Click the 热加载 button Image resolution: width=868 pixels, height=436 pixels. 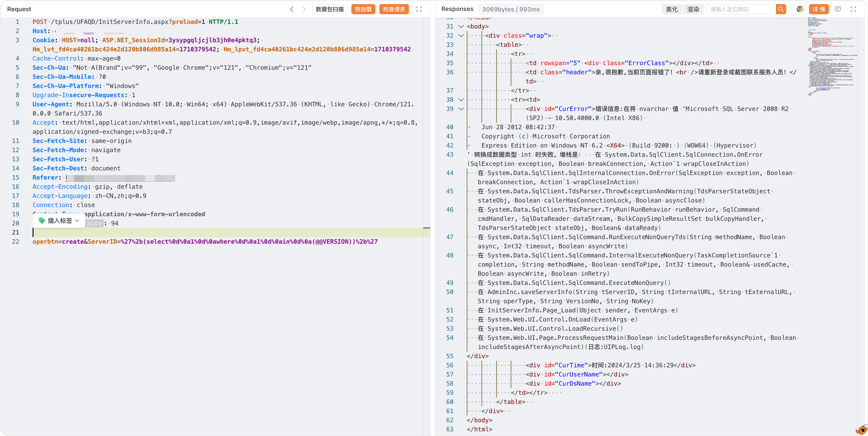363,9
